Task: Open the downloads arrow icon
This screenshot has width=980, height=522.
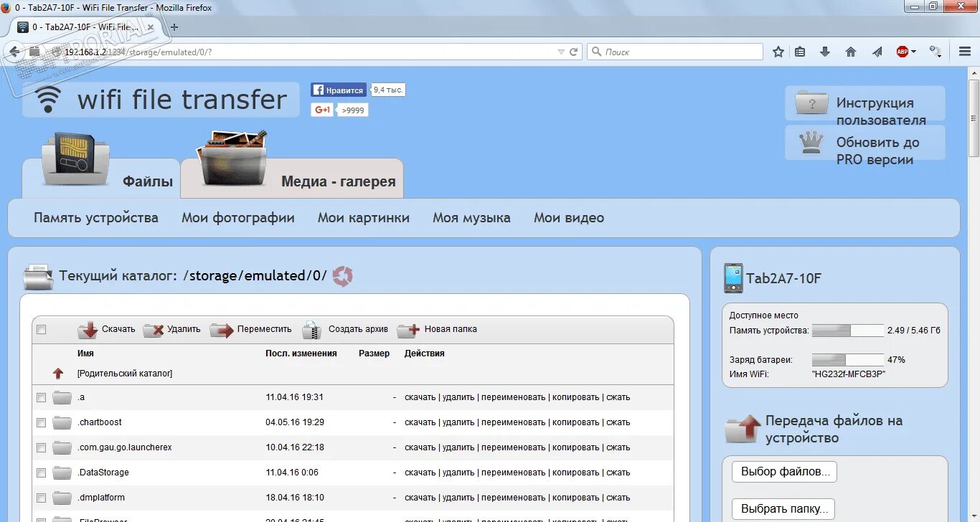Action: (x=825, y=52)
